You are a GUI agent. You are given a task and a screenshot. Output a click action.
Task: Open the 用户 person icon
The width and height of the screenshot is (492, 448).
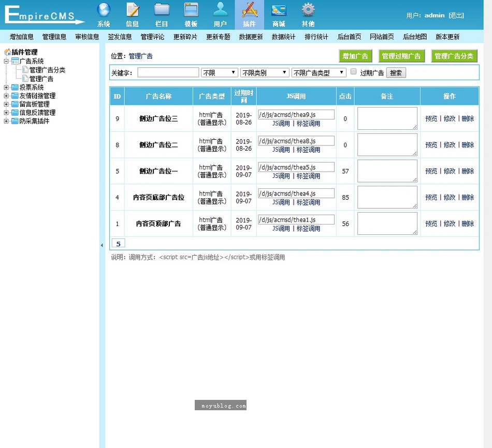tap(220, 10)
